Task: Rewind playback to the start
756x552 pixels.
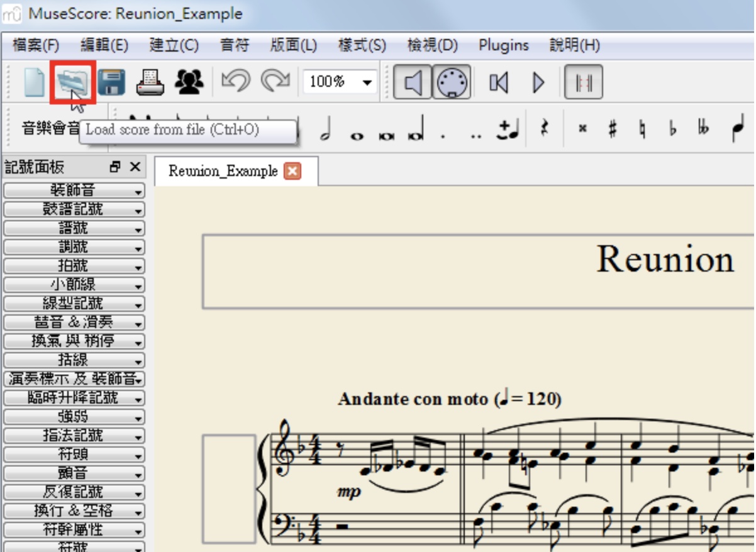Action: pos(499,82)
